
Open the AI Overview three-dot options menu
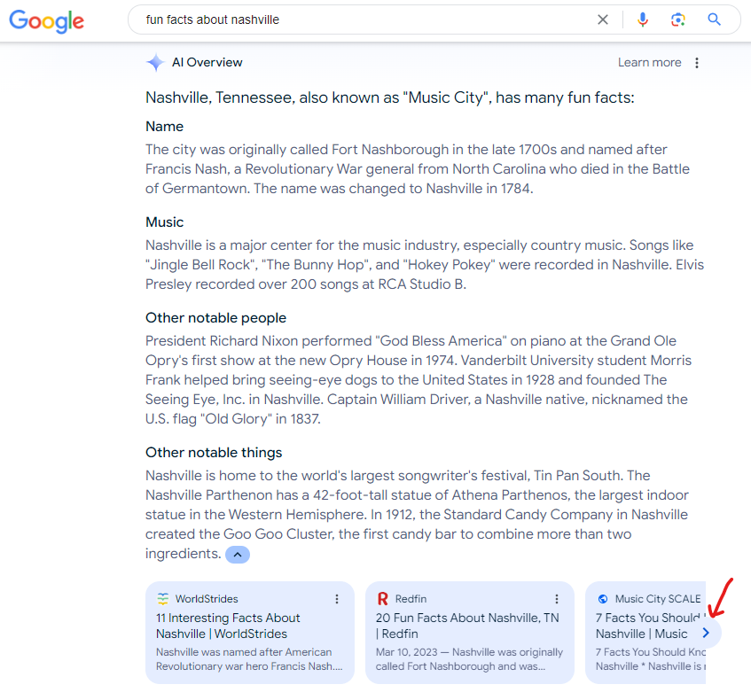coord(697,63)
